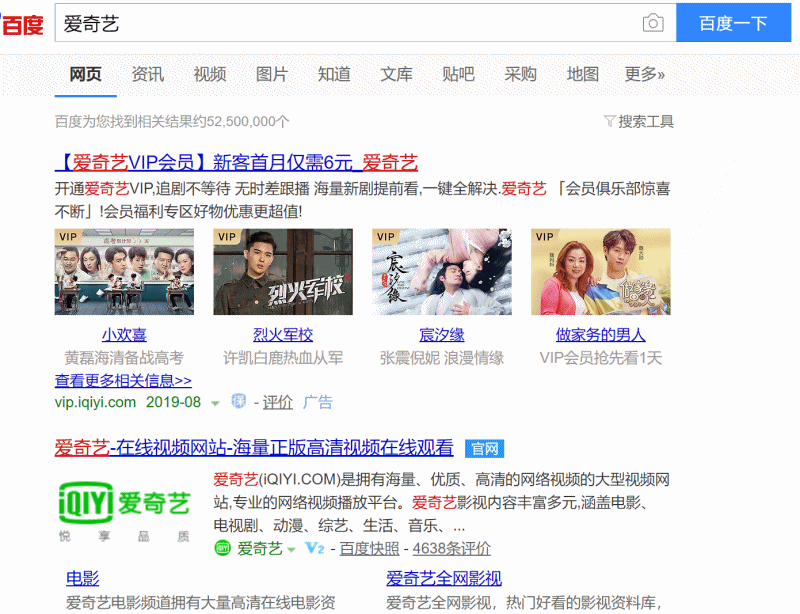Viewport: 800px width, 614px height.
Task: Switch to the 视频 tab
Action: click(210, 74)
